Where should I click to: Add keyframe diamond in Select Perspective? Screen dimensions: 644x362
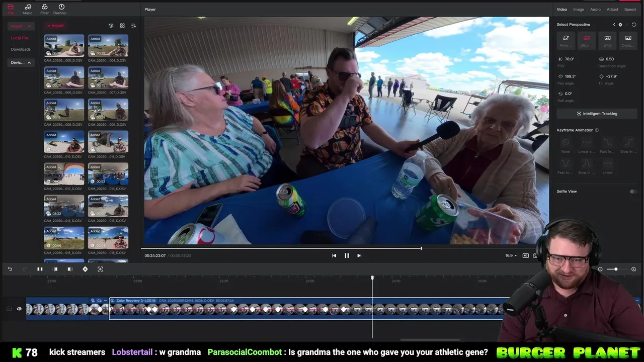pyautogui.click(x=620, y=25)
